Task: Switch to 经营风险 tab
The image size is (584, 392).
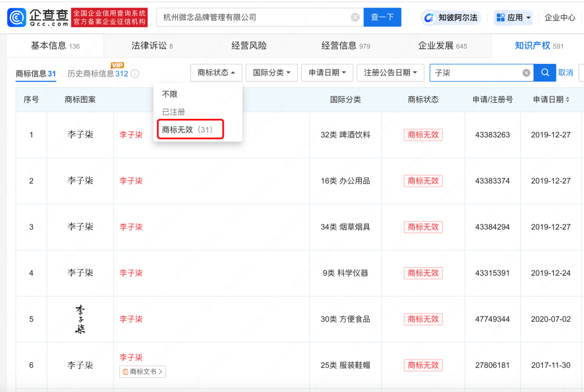Action: [x=249, y=46]
